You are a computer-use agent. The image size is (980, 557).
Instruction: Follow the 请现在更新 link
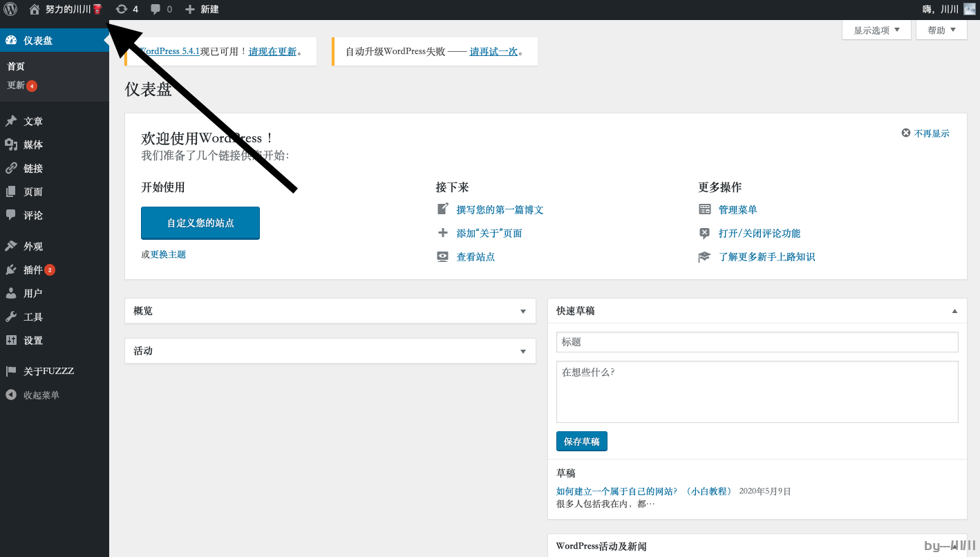[x=273, y=51]
